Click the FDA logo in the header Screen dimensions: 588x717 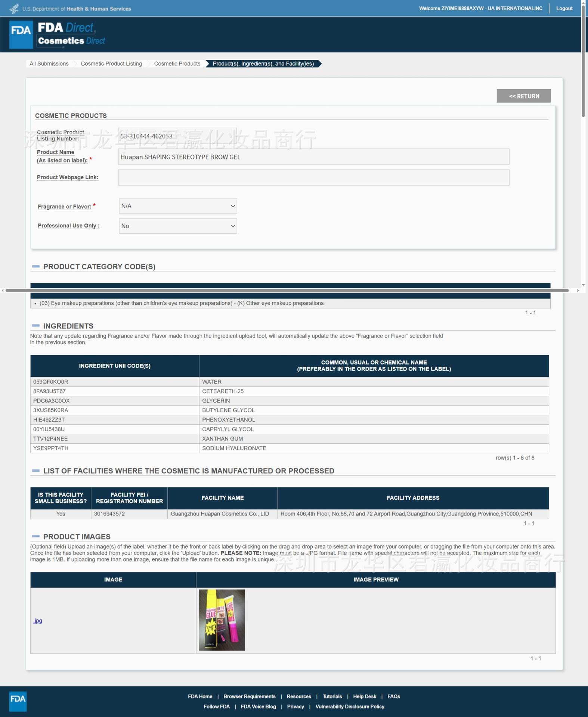point(21,34)
